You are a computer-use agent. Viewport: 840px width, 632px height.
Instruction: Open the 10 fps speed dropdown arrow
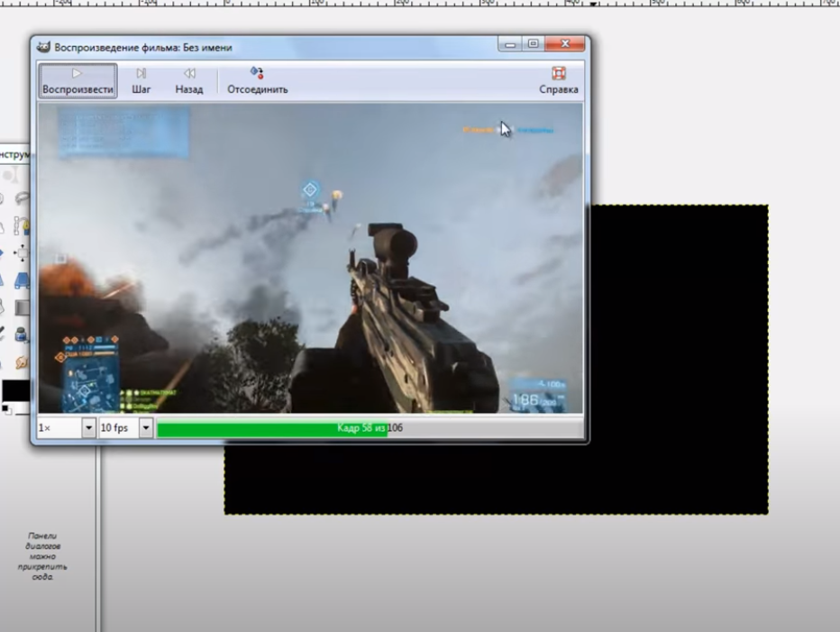[146, 427]
